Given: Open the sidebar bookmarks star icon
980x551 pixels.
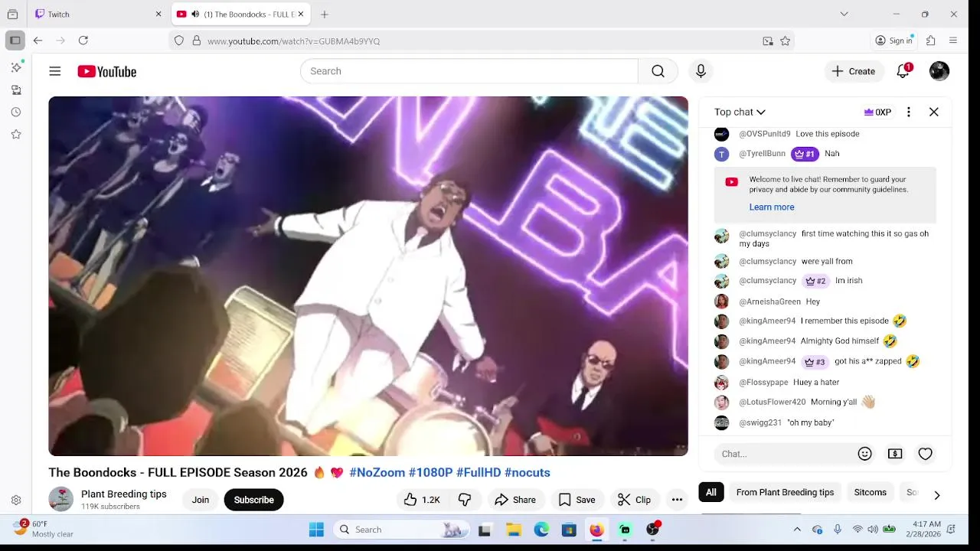Looking at the screenshot, I should (x=15, y=135).
